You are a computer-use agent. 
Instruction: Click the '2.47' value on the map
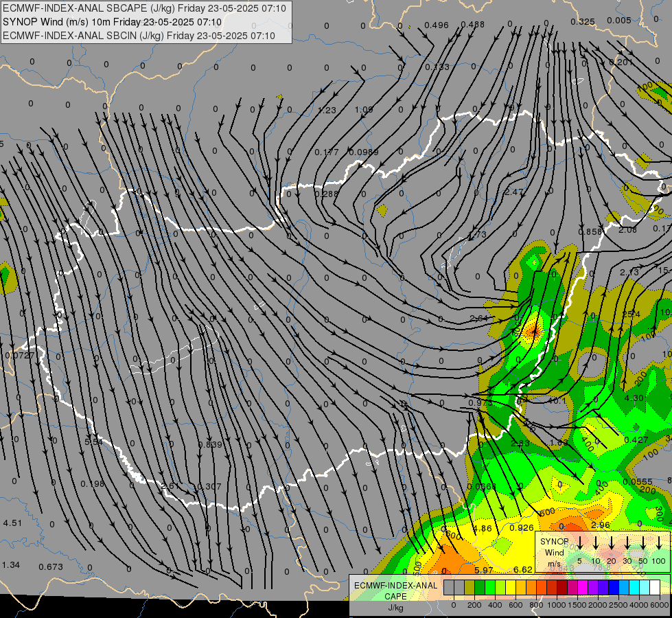(514, 192)
